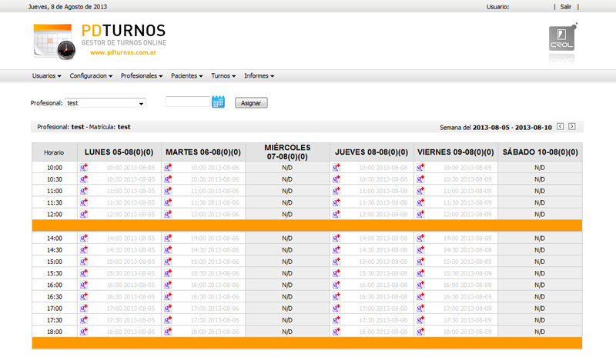Screen dimensions: 616x364
Task: Click add-appointment icon for Tuesday 11:30
Action: 168,202
